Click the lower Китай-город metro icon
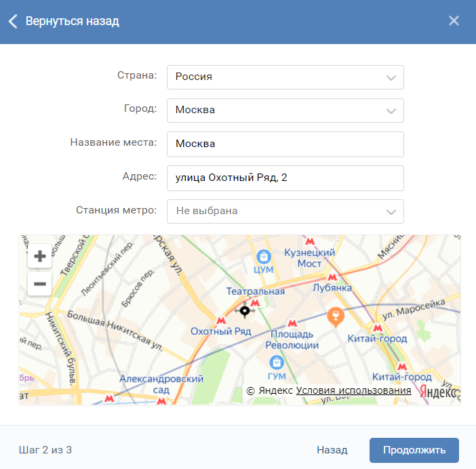476x469 pixels. (402, 367)
